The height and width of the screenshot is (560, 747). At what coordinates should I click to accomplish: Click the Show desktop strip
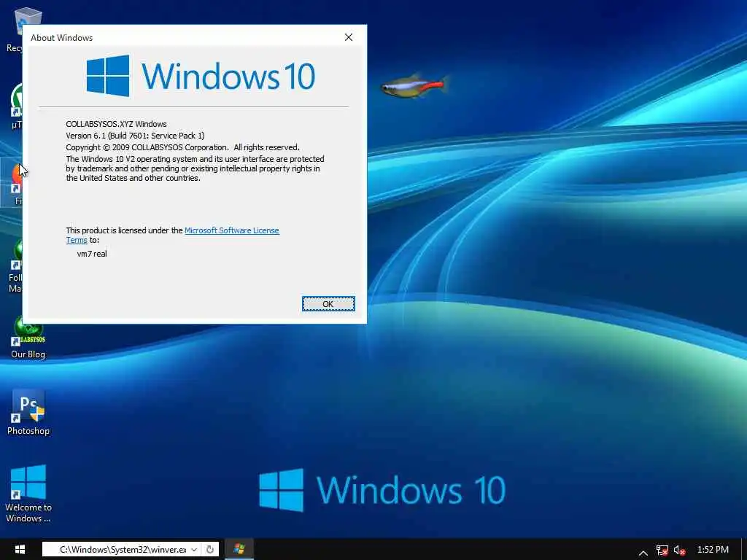[743, 550]
